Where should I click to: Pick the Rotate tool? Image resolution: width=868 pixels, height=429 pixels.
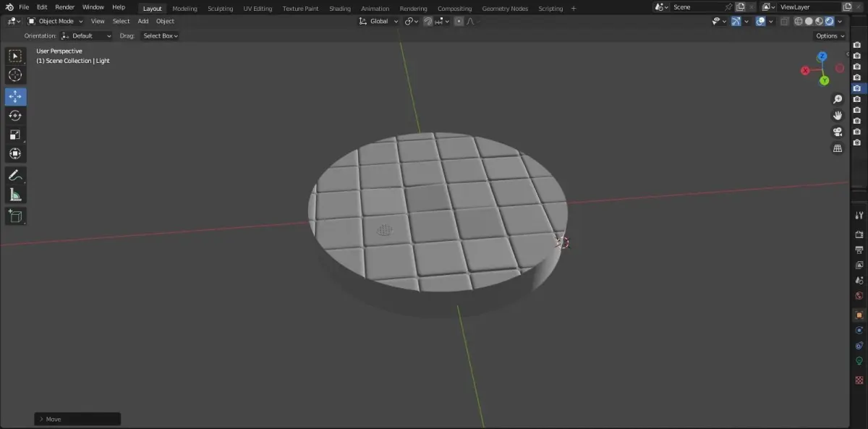[x=15, y=116]
